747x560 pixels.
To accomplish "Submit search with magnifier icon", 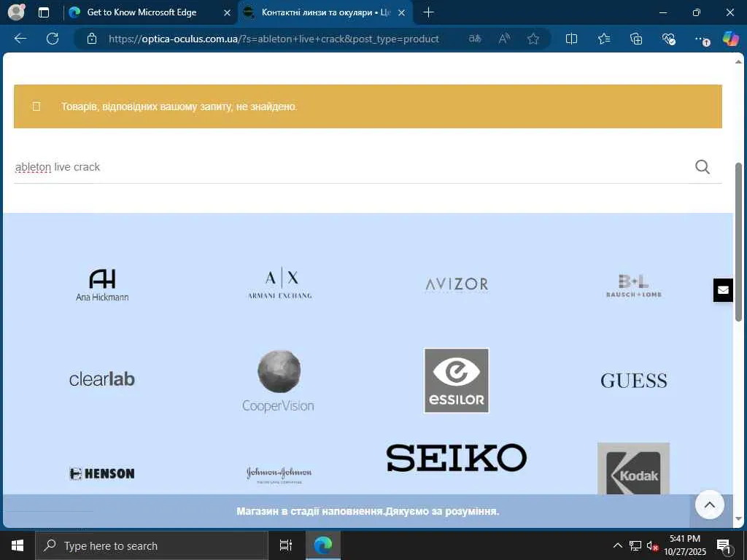I will 703,167.
